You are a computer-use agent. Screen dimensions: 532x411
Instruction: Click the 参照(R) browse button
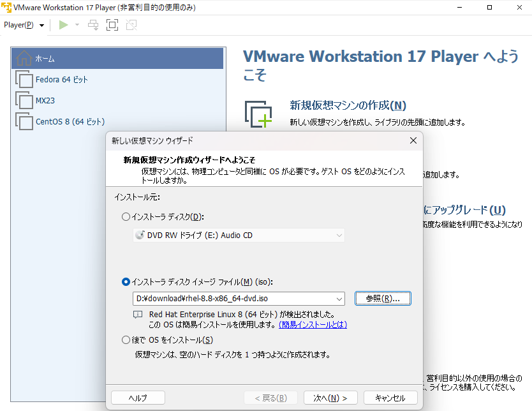click(383, 299)
